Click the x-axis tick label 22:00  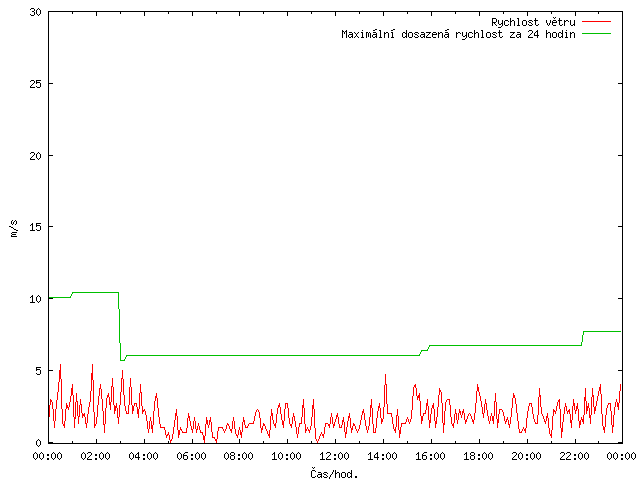[574, 456]
